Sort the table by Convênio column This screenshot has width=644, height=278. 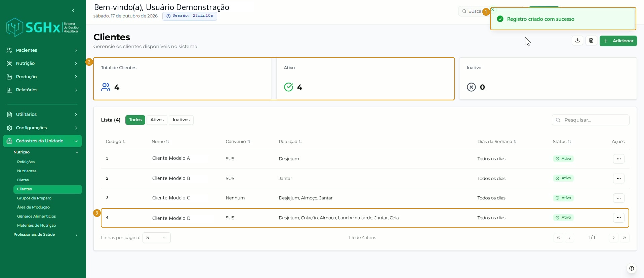point(238,142)
